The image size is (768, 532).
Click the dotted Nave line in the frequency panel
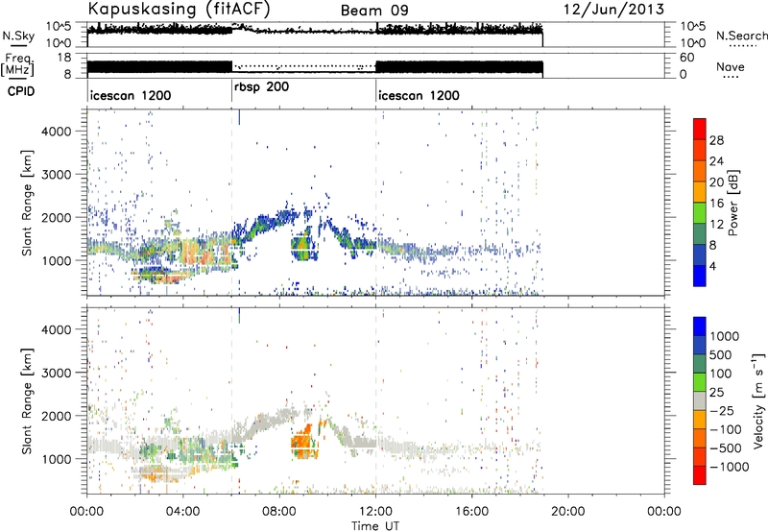303,66
